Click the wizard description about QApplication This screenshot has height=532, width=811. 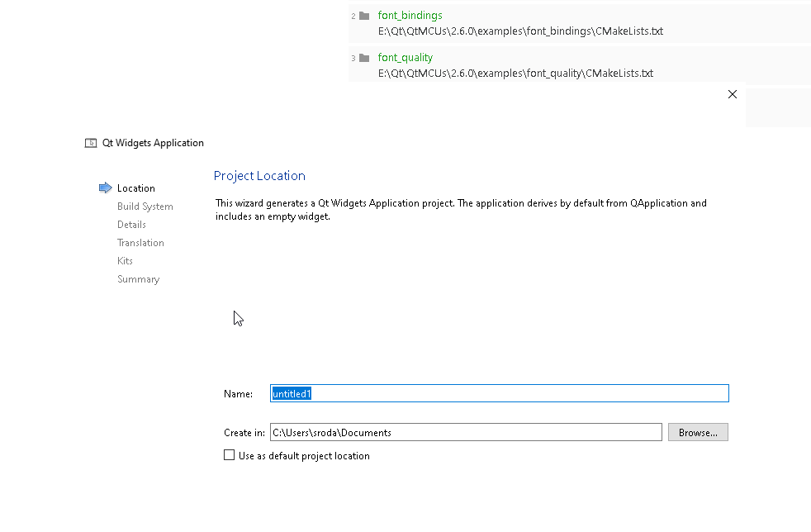tap(462, 210)
